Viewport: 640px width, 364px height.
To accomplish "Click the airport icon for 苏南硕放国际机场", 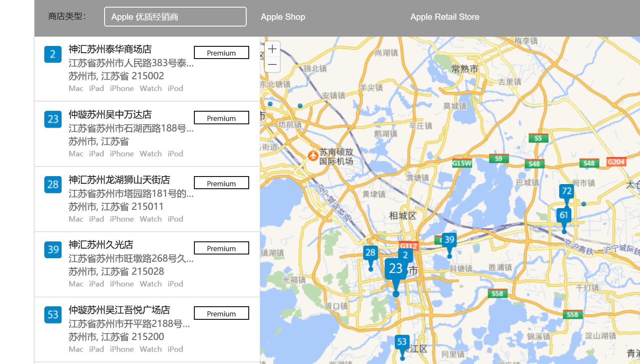I will (x=313, y=156).
